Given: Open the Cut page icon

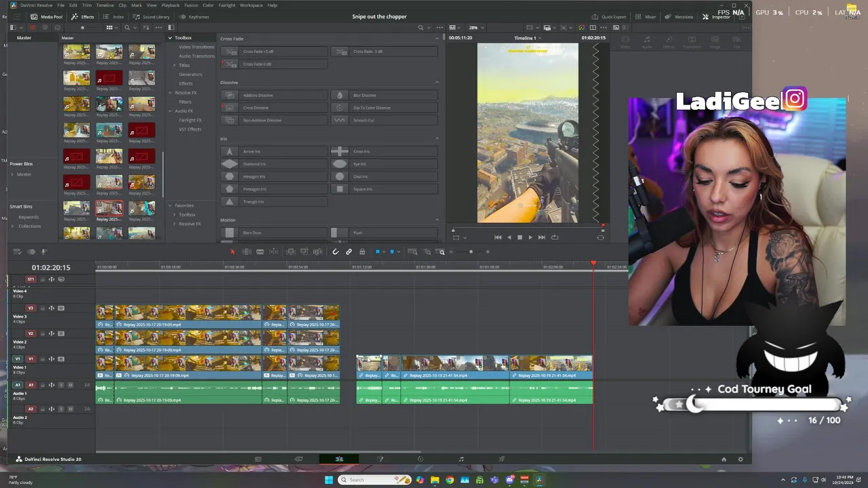Looking at the screenshot, I should (x=298, y=459).
